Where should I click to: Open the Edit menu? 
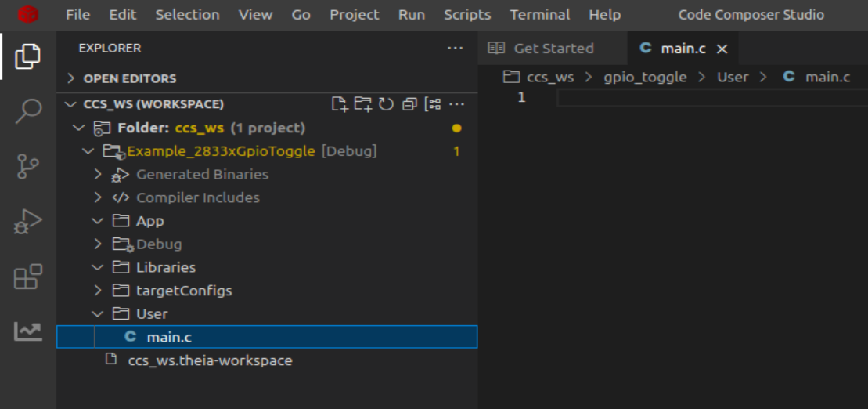tap(123, 15)
